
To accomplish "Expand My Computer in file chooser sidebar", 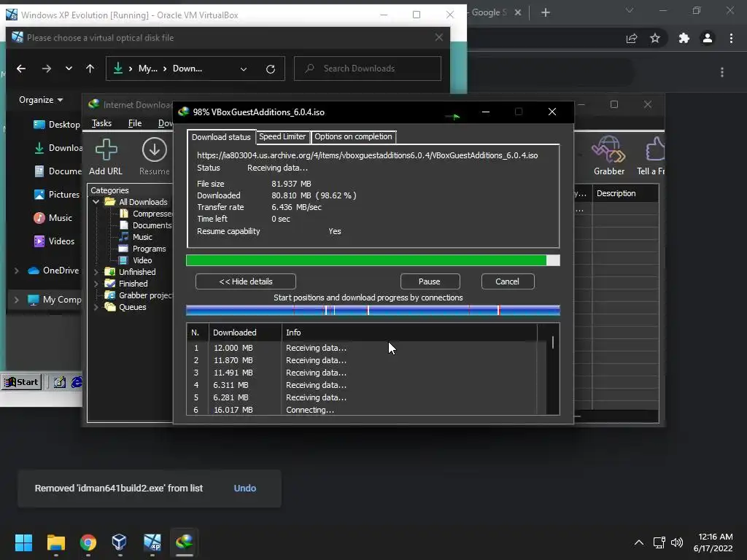I will coord(17,300).
